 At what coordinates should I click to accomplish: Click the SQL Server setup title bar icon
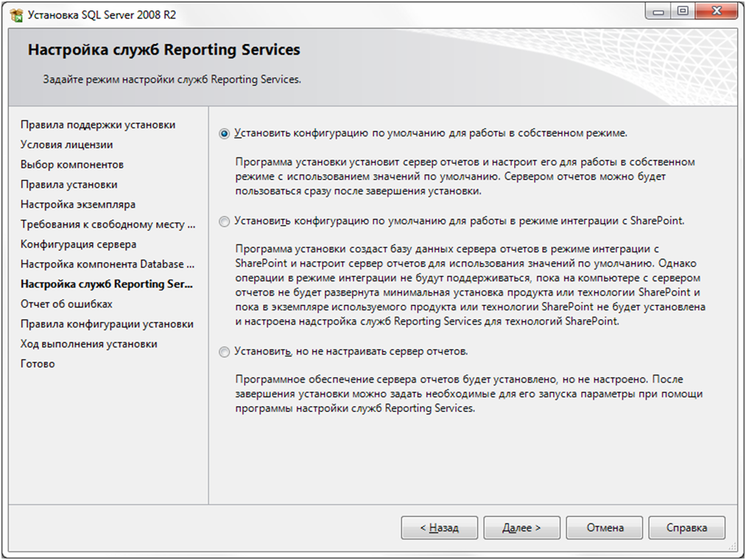point(16,15)
